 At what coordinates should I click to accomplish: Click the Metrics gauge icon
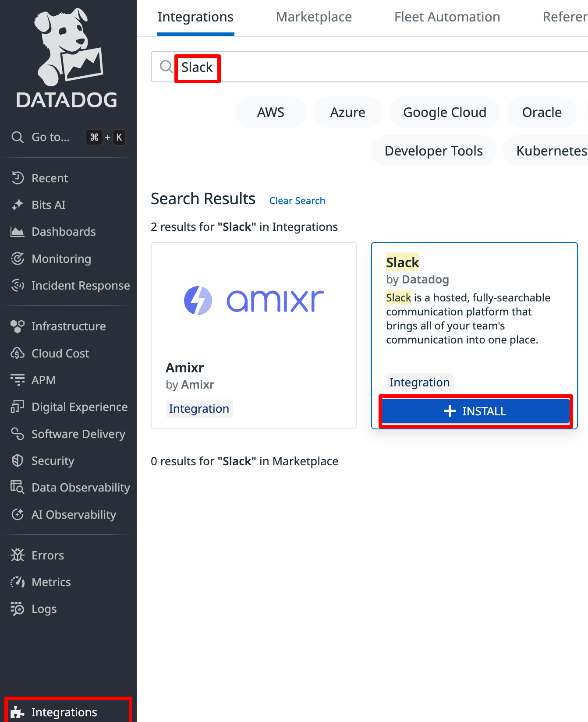18,582
